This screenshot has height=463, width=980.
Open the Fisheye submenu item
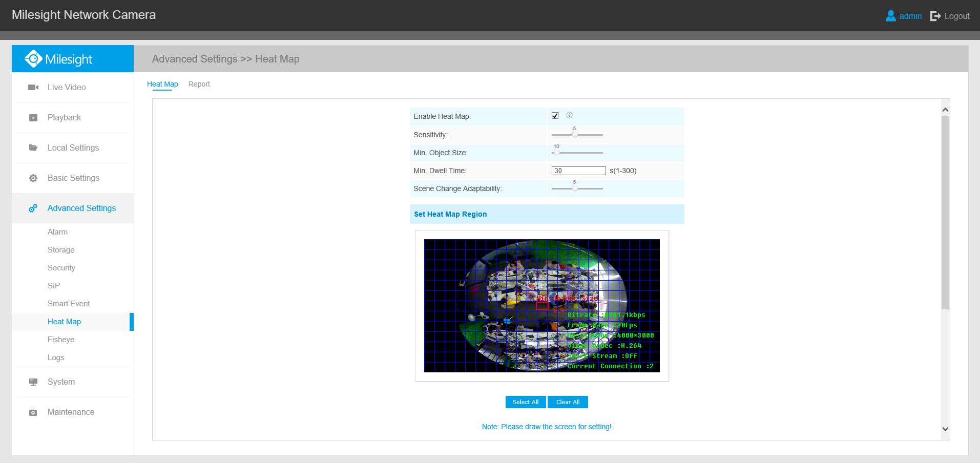coord(61,340)
